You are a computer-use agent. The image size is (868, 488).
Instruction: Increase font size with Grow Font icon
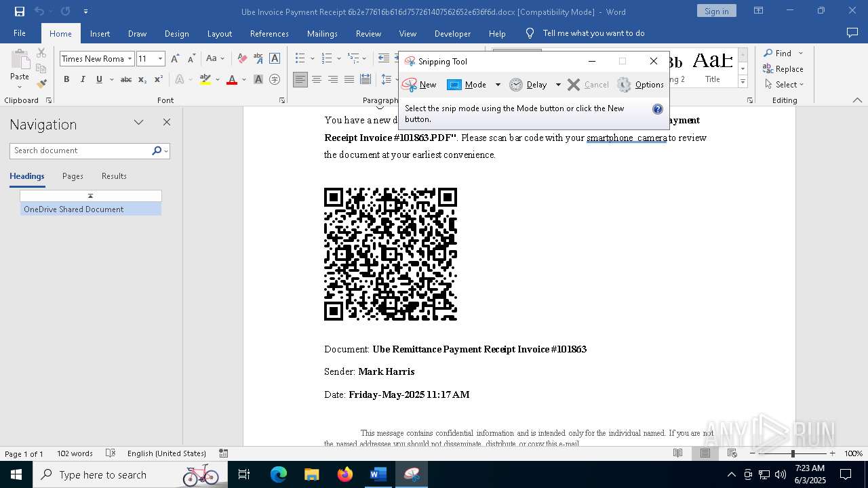click(x=176, y=59)
